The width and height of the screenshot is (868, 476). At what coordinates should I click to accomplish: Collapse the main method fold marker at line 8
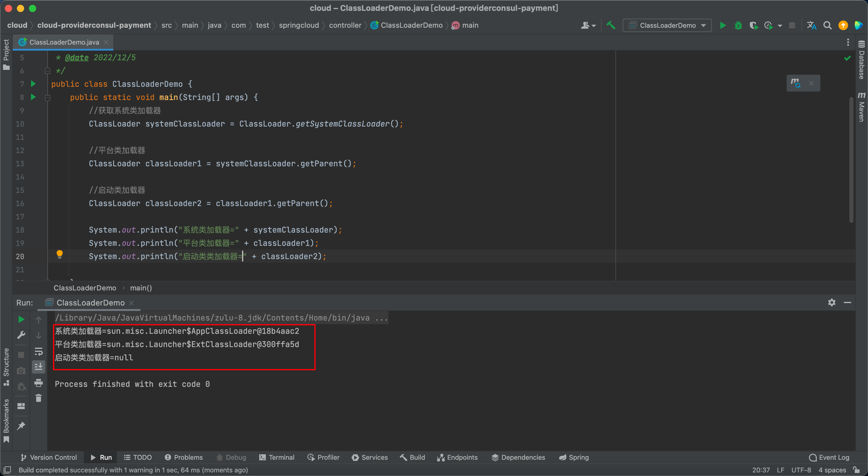pyautogui.click(x=48, y=98)
